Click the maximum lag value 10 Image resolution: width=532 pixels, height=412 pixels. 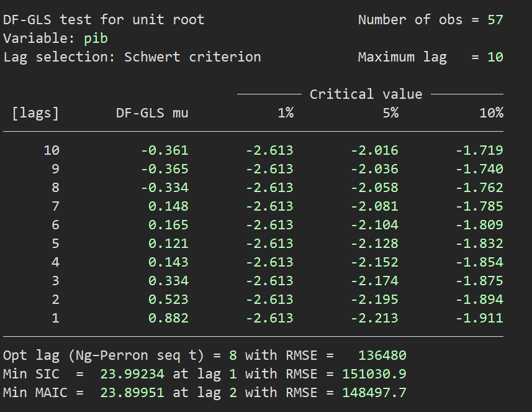tap(495, 57)
